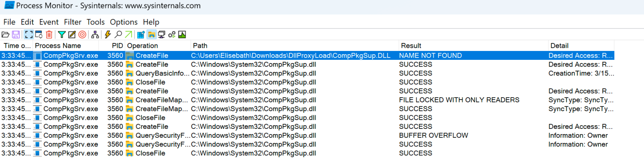Toggle the Autoscroll button

click(x=39, y=35)
